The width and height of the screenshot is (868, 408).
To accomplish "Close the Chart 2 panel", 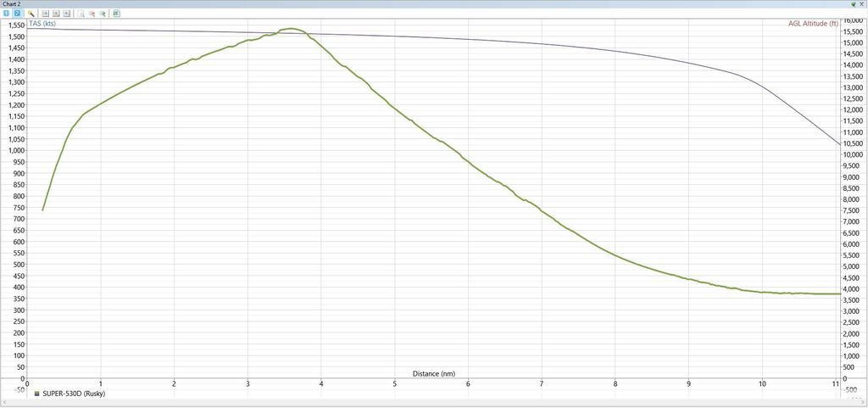I will [x=862, y=4].
